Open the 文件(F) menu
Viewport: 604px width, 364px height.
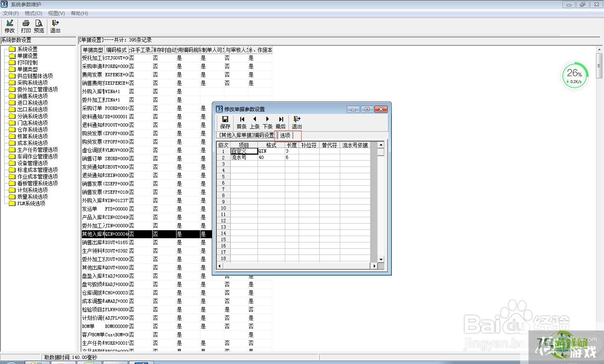point(11,13)
